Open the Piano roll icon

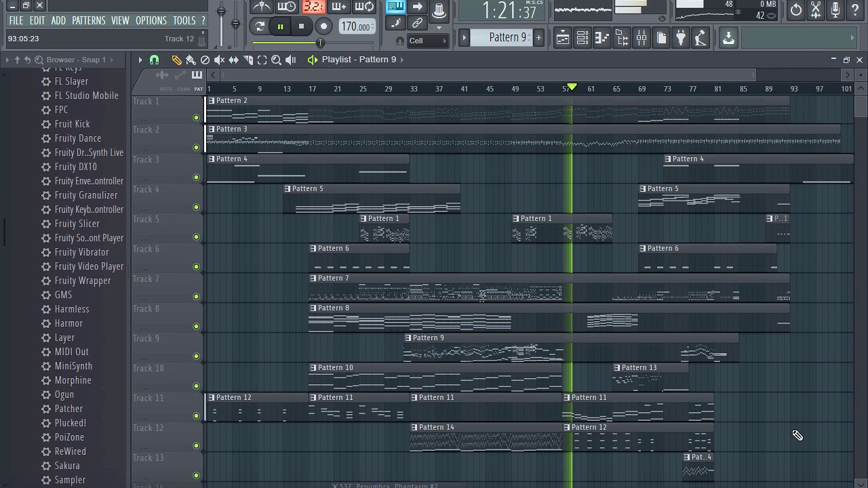pyautogui.click(x=602, y=38)
